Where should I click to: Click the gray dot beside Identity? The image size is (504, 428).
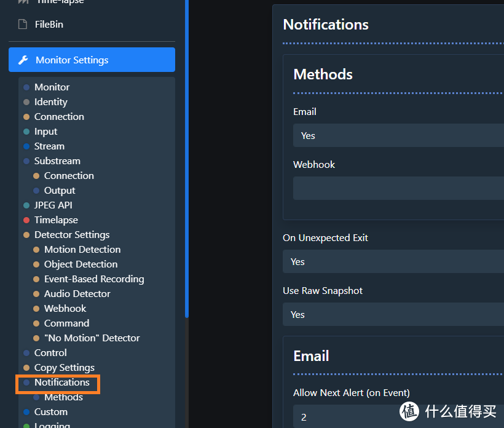(x=26, y=102)
